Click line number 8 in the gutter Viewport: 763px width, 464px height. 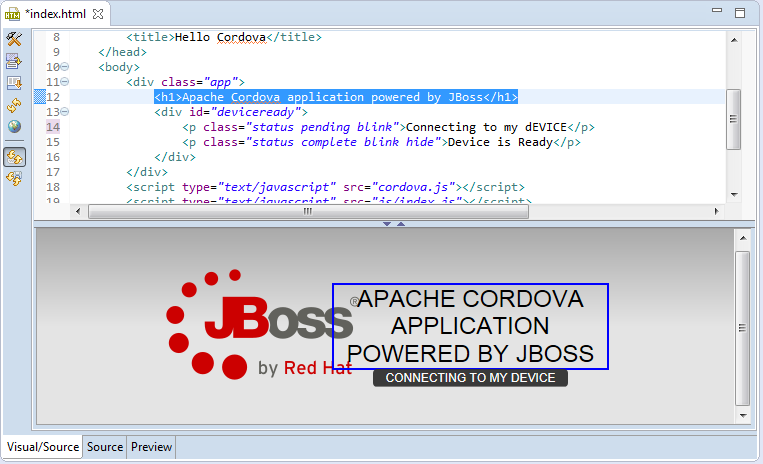(56, 37)
